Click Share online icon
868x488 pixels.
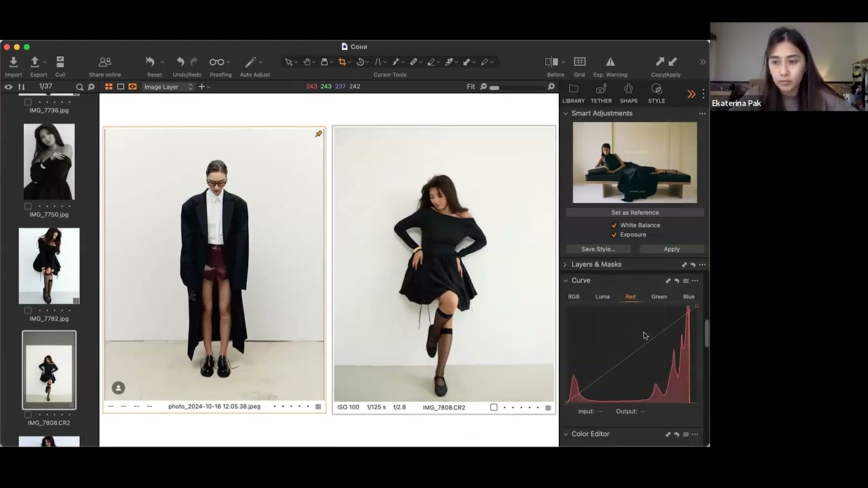click(104, 62)
